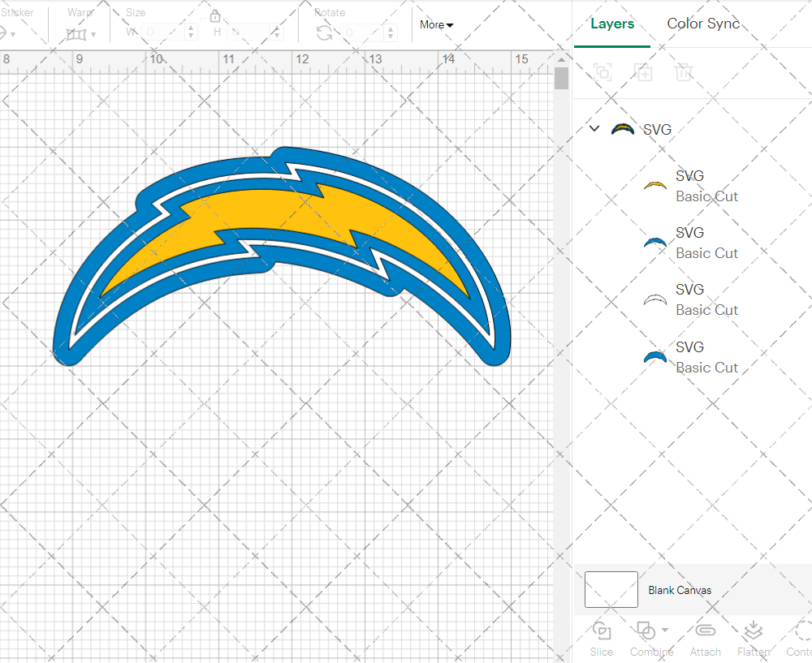
Task: Click the canvas scrollbar up arrow
Action: click(561, 59)
